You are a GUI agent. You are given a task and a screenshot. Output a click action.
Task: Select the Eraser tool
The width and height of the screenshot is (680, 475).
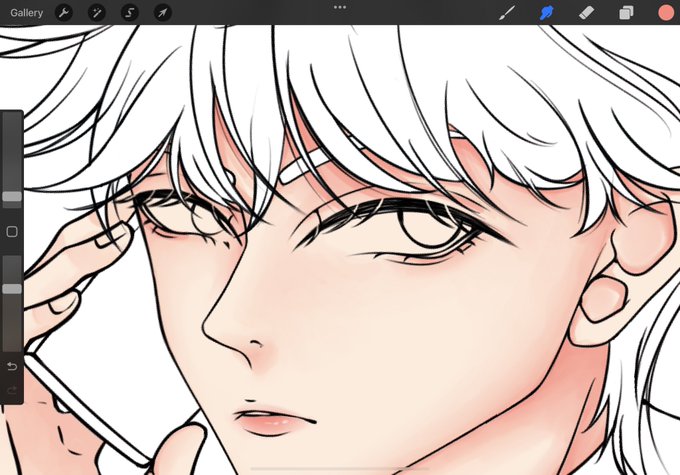[x=586, y=13]
